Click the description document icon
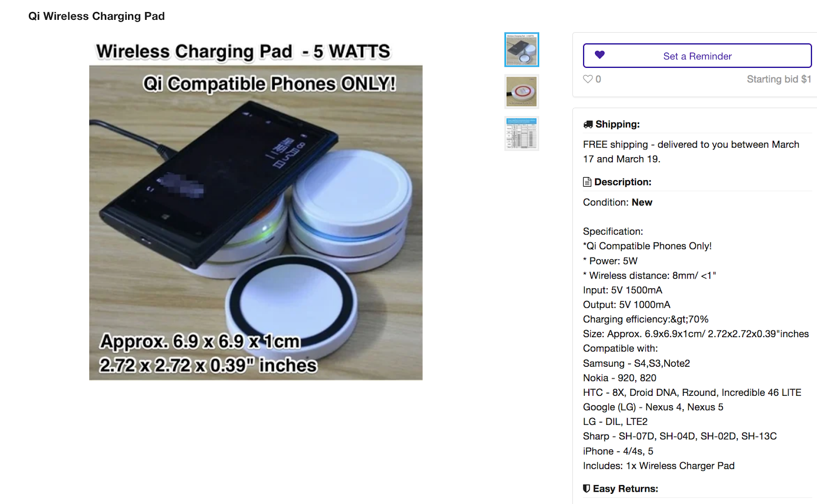This screenshot has width=817, height=504. [587, 182]
